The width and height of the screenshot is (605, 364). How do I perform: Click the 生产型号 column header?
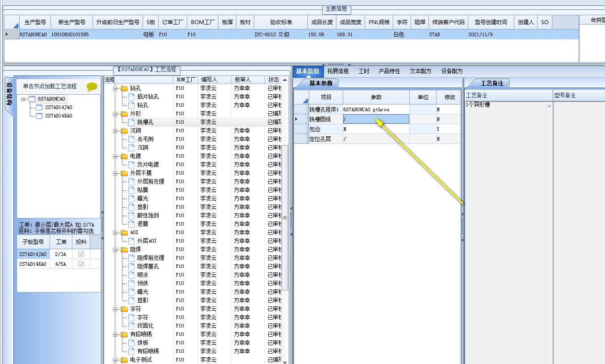[35, 22]
